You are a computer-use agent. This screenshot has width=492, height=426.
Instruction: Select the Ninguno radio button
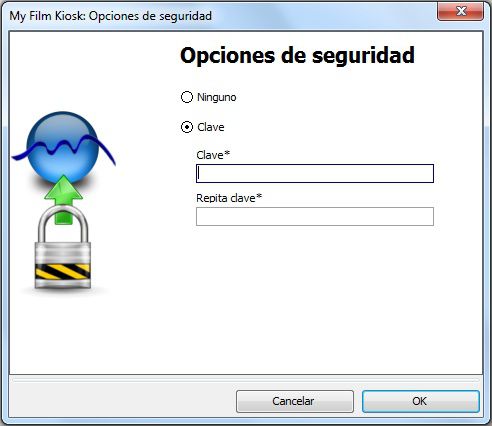[x=187, y=97]
